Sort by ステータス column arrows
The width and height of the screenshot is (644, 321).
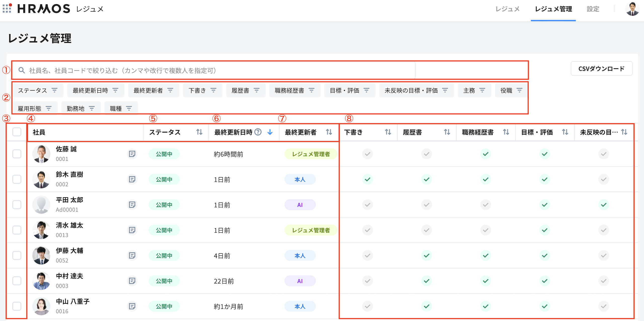199,132
